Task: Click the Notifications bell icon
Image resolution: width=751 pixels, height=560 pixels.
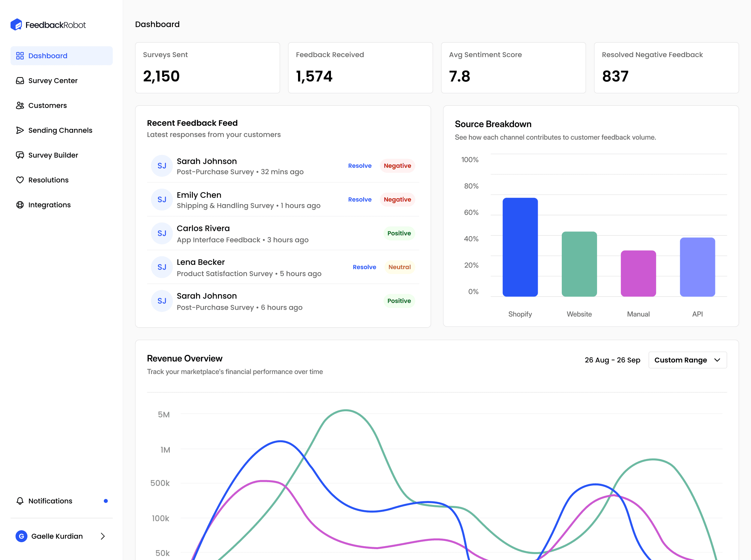Action: point(20,501)
